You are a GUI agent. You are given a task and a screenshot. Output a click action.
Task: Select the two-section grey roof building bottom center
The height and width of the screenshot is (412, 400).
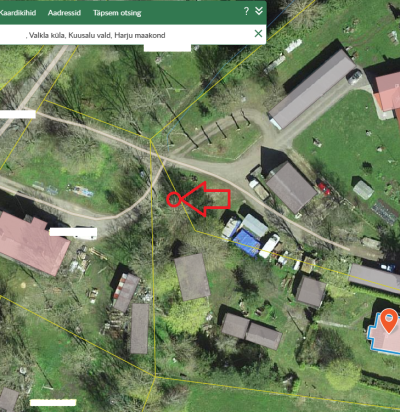[252, 331]
